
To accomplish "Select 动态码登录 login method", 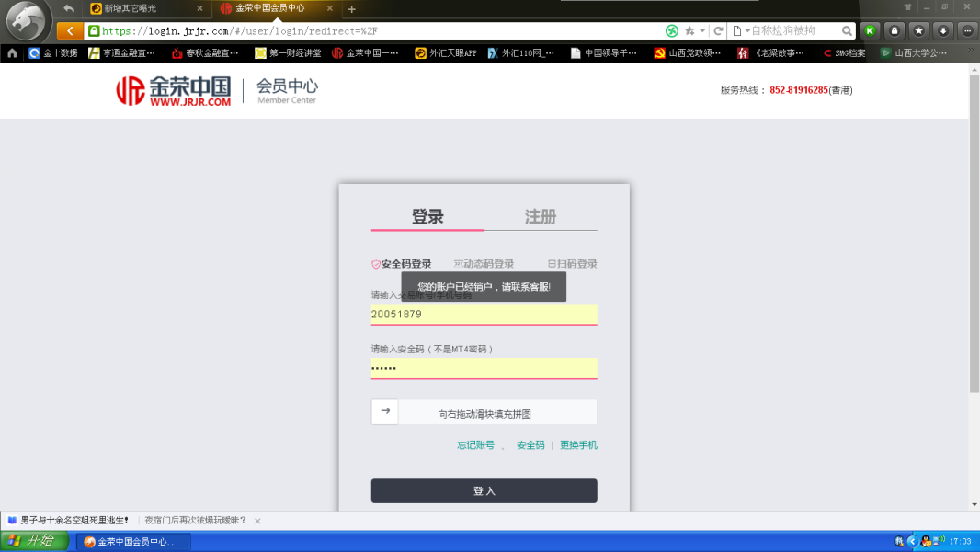I will point(484,264).
